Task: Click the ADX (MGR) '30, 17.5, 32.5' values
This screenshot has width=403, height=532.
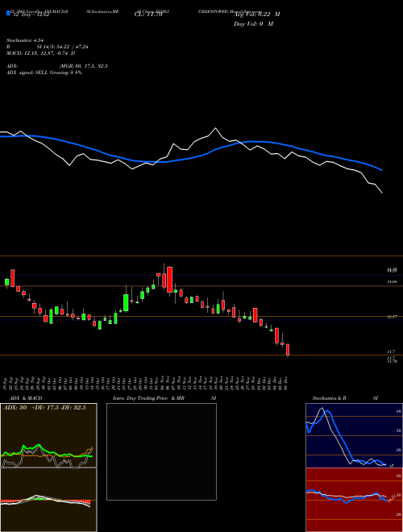Action: point(89,66)
